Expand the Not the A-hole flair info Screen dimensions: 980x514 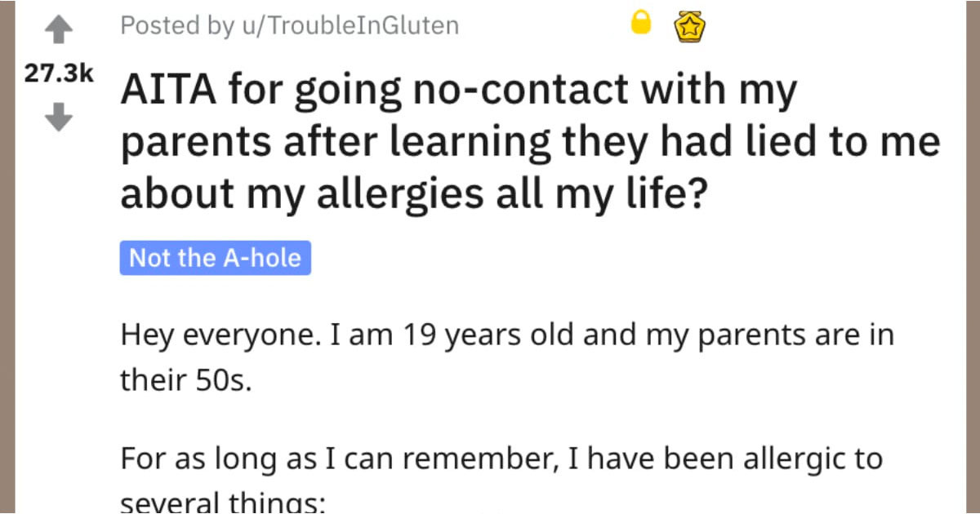tap(215, 258)
